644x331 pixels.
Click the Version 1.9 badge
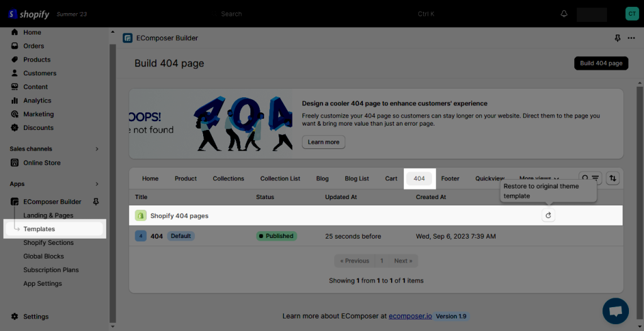click(x=451, y=316)
